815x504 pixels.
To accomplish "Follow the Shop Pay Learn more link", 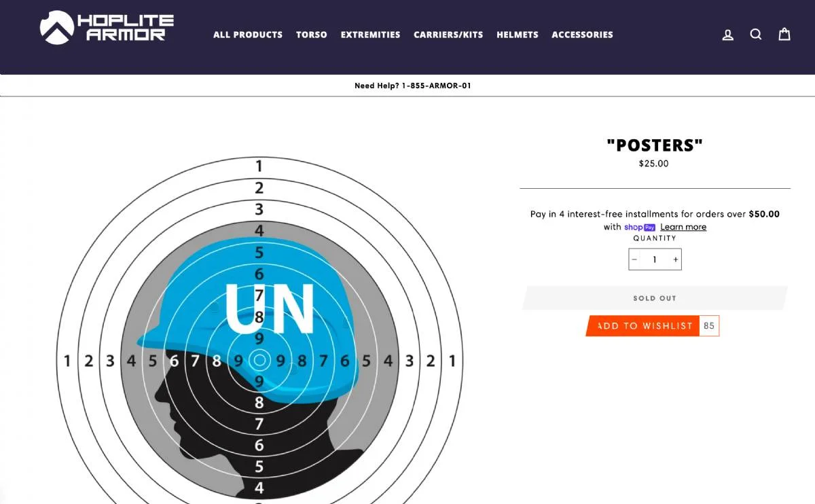I will [683, 227].
